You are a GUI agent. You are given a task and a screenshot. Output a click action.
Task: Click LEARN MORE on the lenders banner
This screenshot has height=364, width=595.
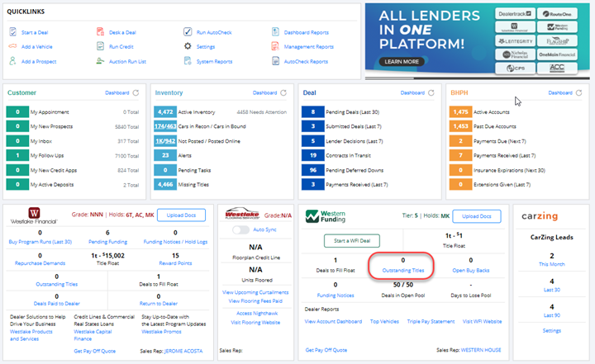coord(402,61)
